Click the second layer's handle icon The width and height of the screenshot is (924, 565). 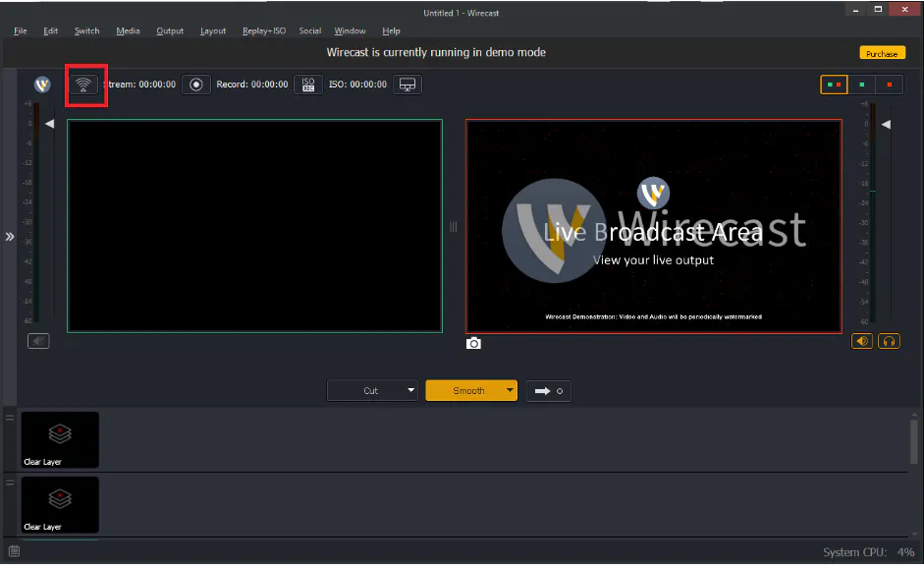tap(10, 482)
